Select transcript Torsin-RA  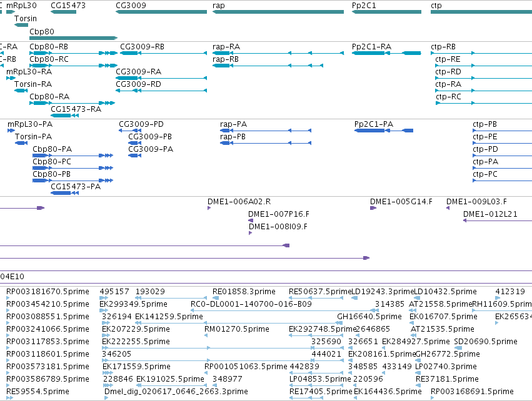(21, 91)
